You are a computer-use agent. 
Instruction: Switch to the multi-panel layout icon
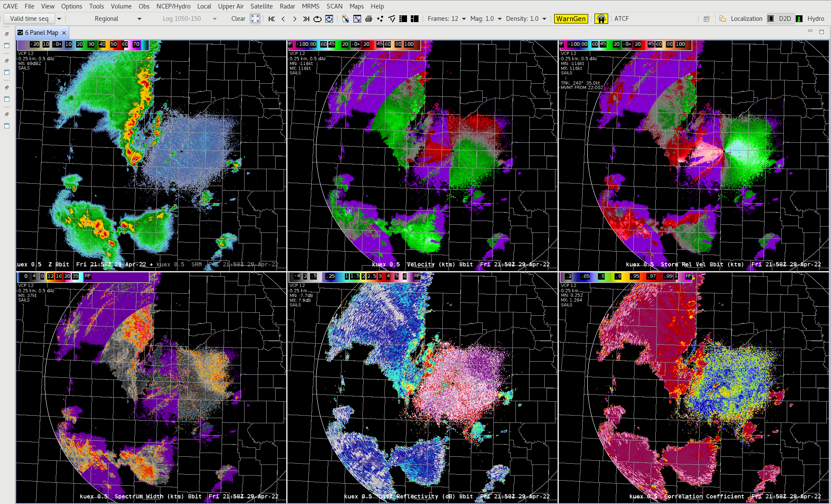pyautogui.click(x=415, y=19)
